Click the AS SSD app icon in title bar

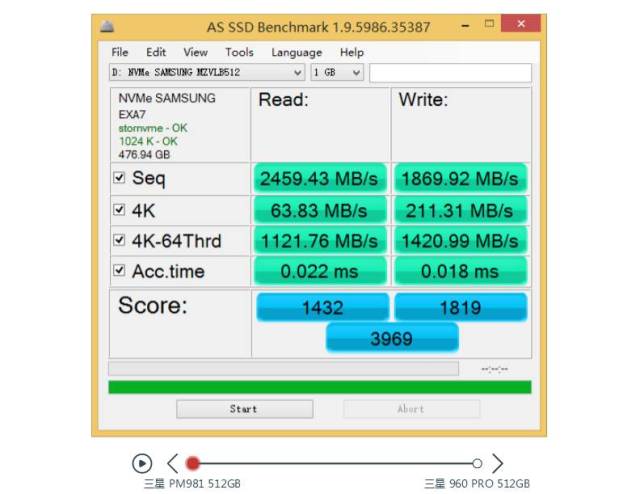coord(107,27)
